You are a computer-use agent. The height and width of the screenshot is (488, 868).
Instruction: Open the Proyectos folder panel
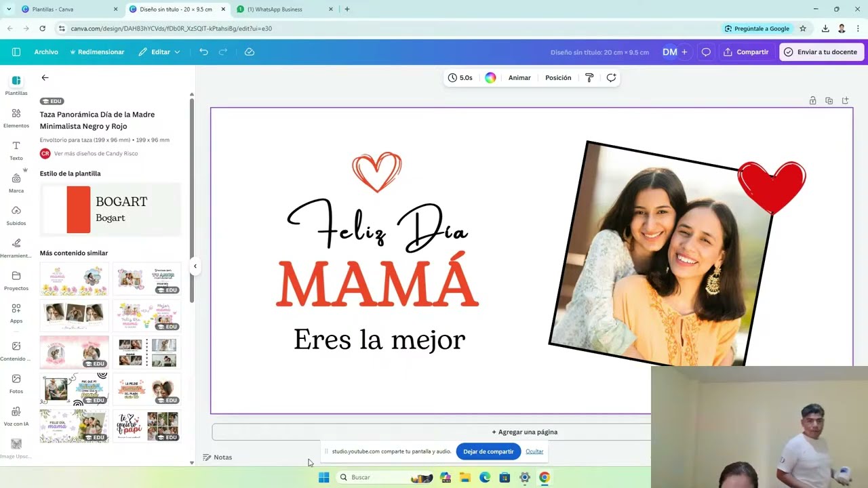[x=16, y=281]
